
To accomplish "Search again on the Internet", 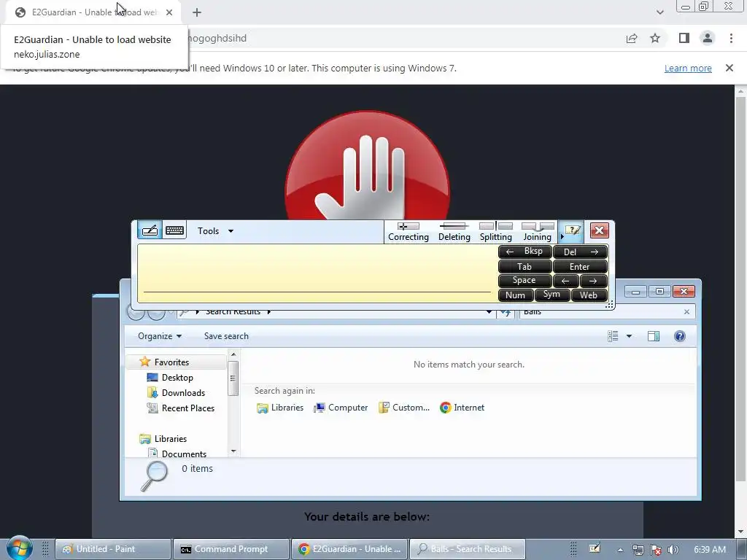I will pyautogui.click(x=462, y=408).
